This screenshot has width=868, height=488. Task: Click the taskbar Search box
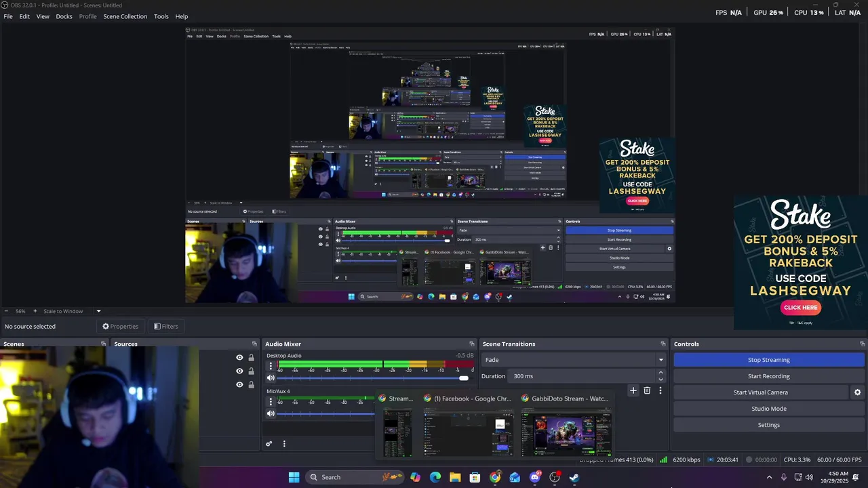(353, 477)
